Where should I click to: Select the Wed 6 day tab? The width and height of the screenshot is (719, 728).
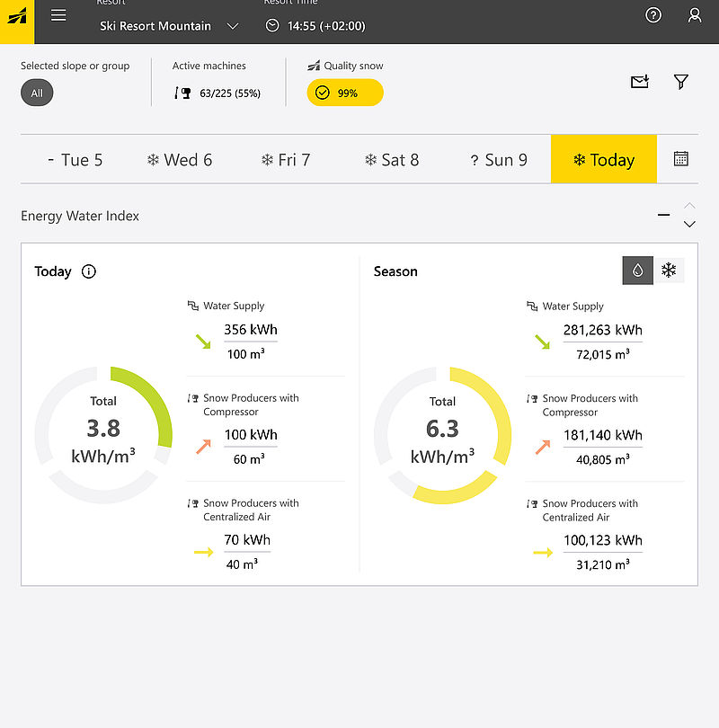pyautogui.click(x=179, y=159)
